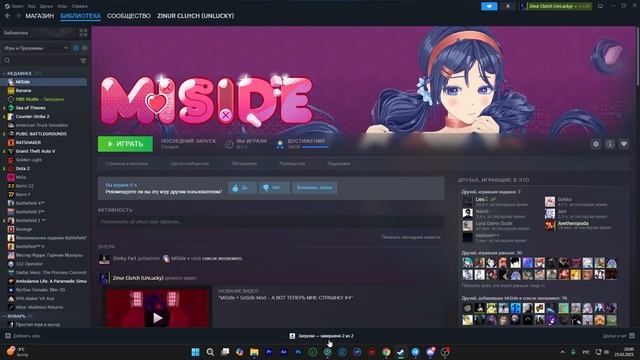Go back with the navigation arrow
Screen dimensions: 640x360
tap(8, 16)
